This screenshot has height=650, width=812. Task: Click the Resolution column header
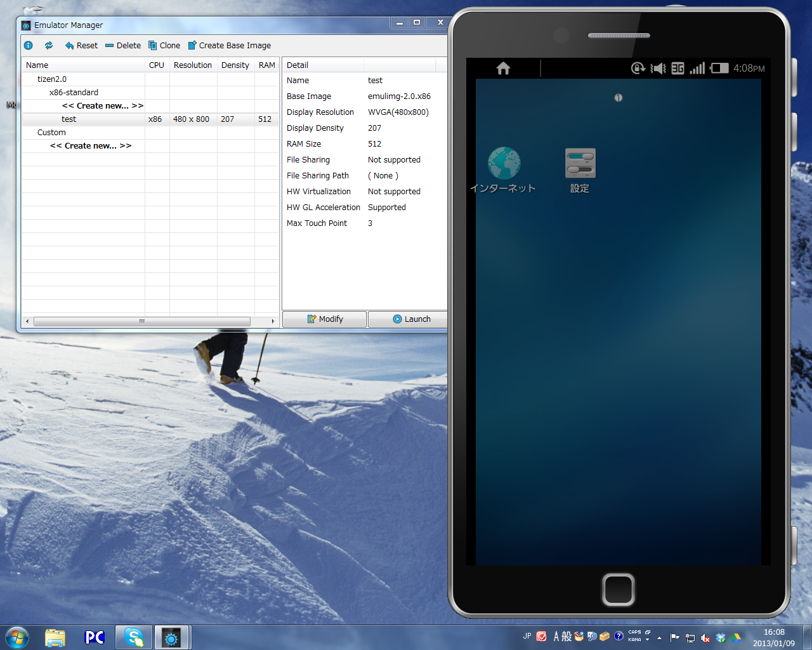193,65
